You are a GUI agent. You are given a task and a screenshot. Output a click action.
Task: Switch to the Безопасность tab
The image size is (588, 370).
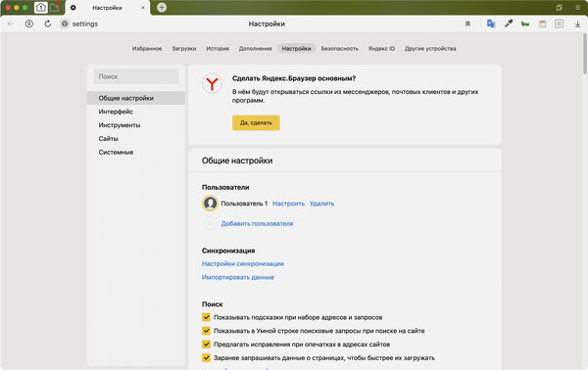(x=340, y=49)
